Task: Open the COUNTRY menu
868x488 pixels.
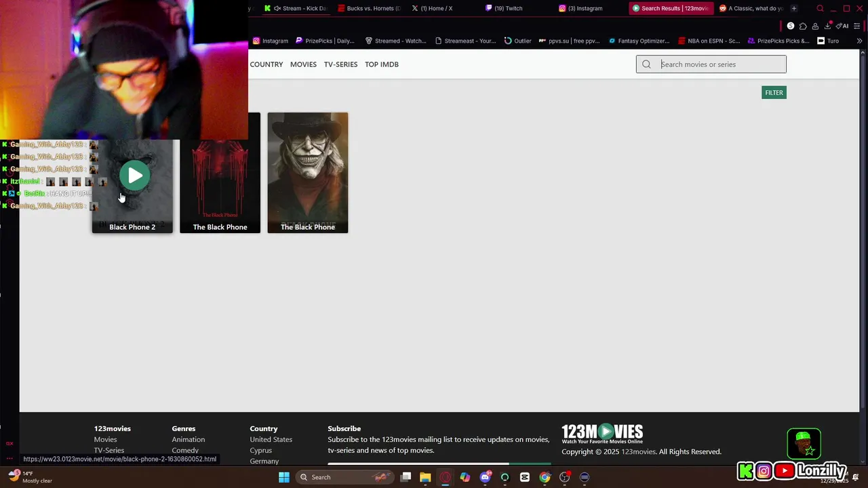Action: coord(267,64)
